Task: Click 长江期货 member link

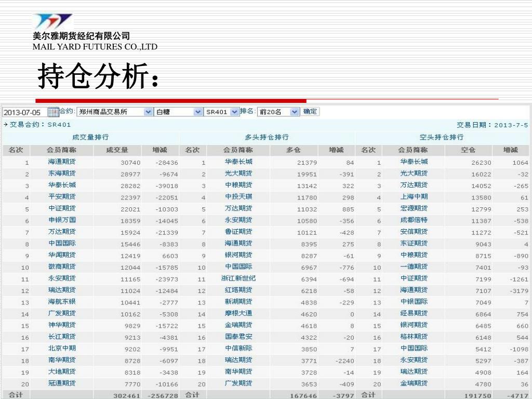Action: click(x=62, y=337)
